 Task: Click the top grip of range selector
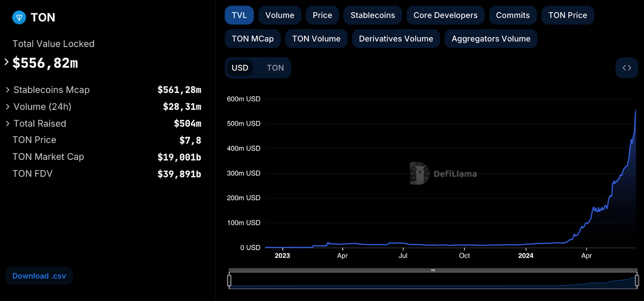pyautogui.click(x=433, y=270)
